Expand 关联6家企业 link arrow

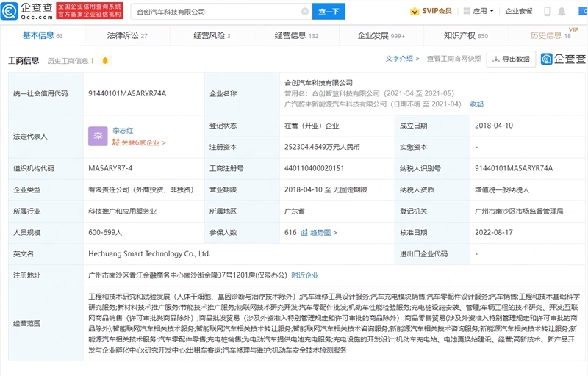point(139,142)
